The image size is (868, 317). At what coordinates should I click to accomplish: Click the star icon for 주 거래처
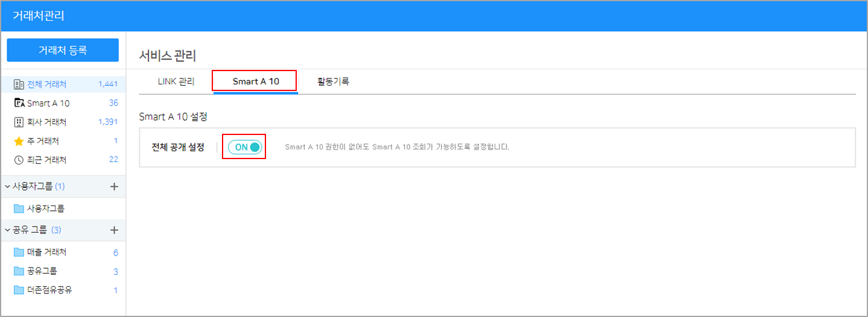tap(18, 141)
